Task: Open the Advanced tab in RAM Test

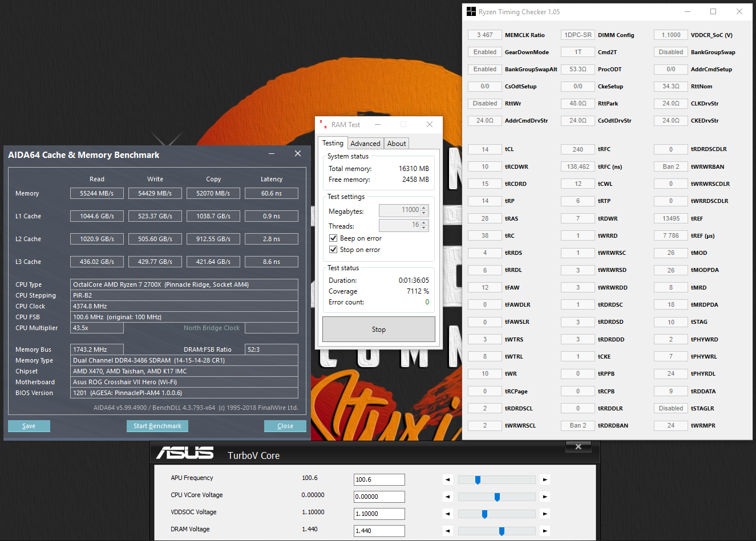Action: click(365, 144)
